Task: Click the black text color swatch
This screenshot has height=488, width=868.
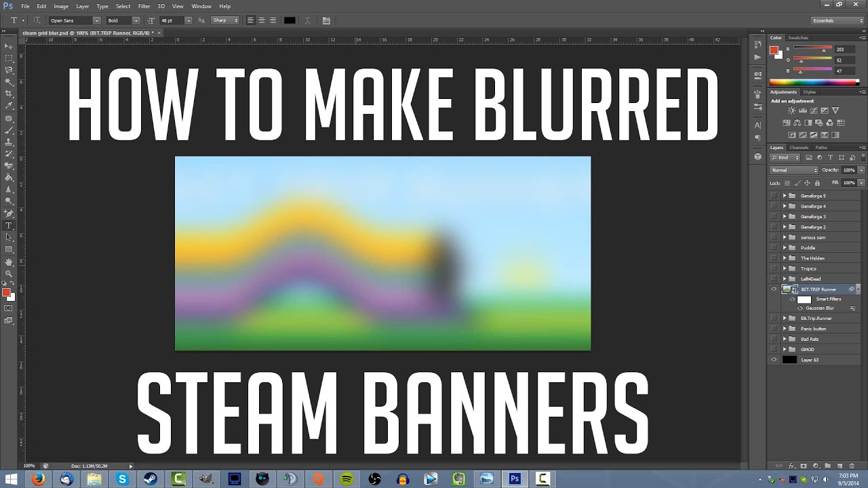Action: [290, 20]
